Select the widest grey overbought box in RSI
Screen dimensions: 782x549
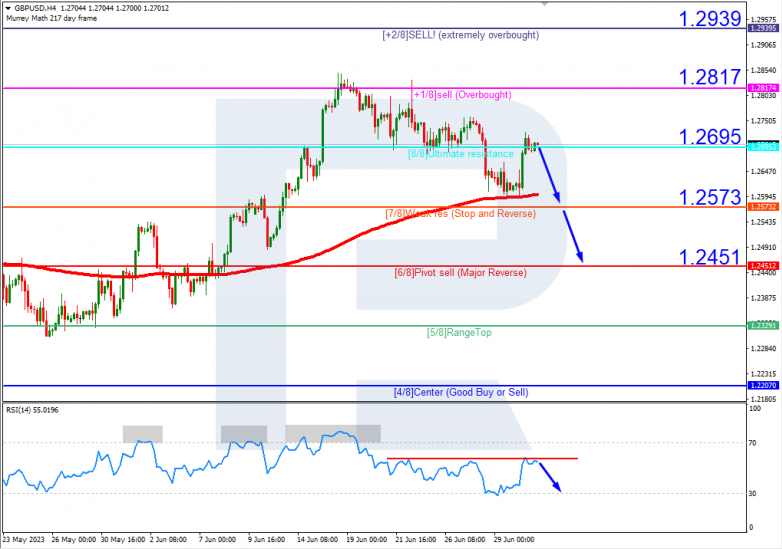(333, 434)
